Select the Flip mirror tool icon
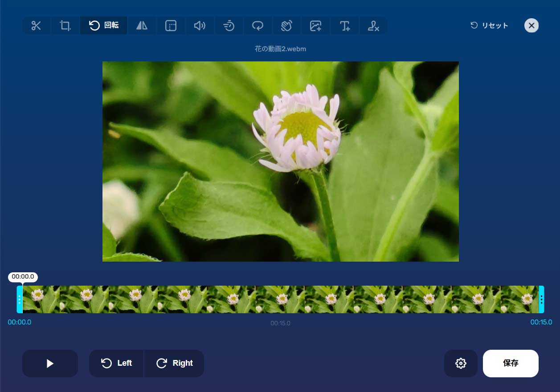 pos(142,26)
